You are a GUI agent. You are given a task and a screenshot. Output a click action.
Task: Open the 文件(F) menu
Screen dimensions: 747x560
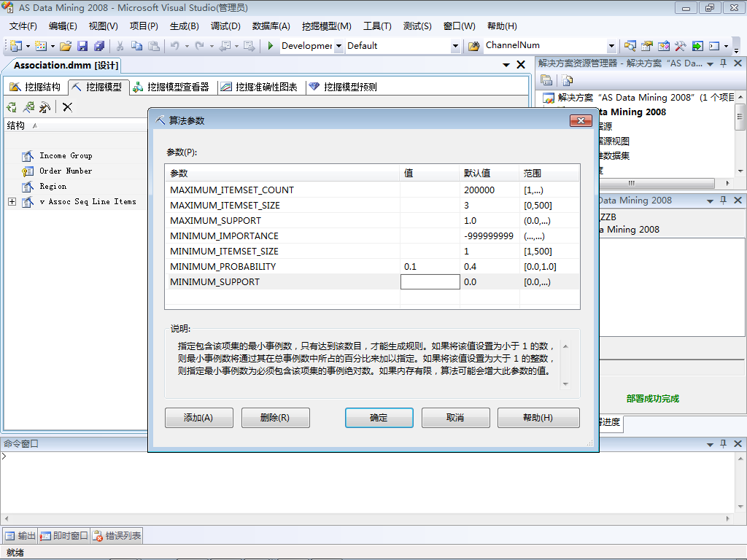[23, 26]
